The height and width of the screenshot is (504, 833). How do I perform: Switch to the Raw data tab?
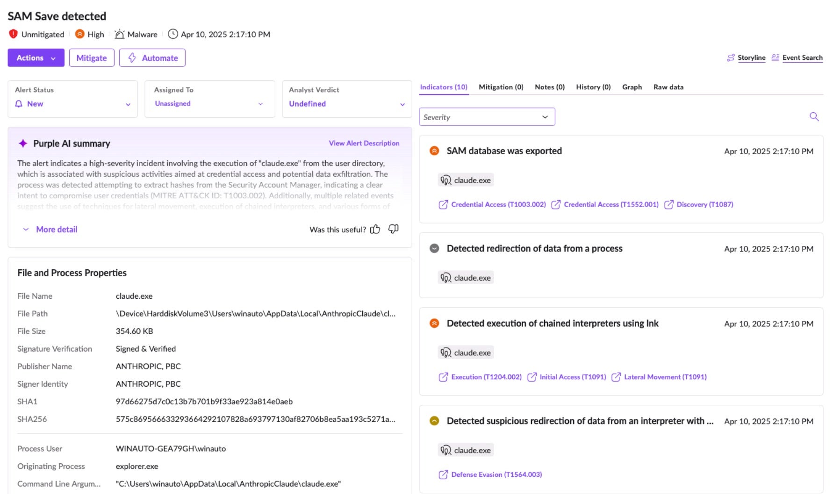click(x=668, y=87)
